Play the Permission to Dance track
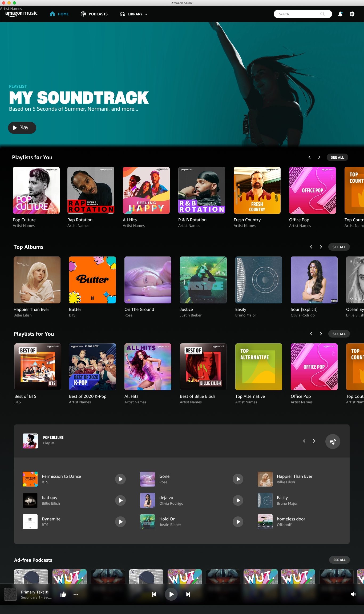This screenshot has height=614, width=364. point(120,479)
